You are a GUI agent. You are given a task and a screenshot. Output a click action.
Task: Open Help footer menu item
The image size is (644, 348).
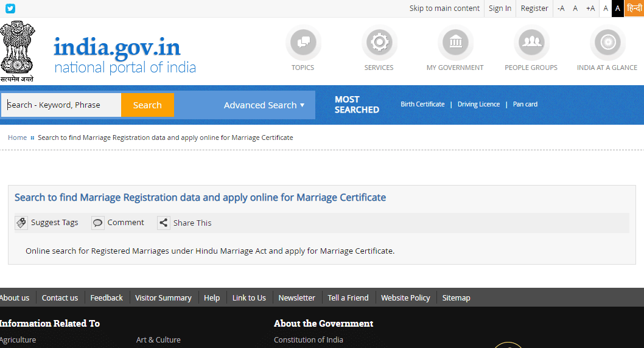coord(212,298)
